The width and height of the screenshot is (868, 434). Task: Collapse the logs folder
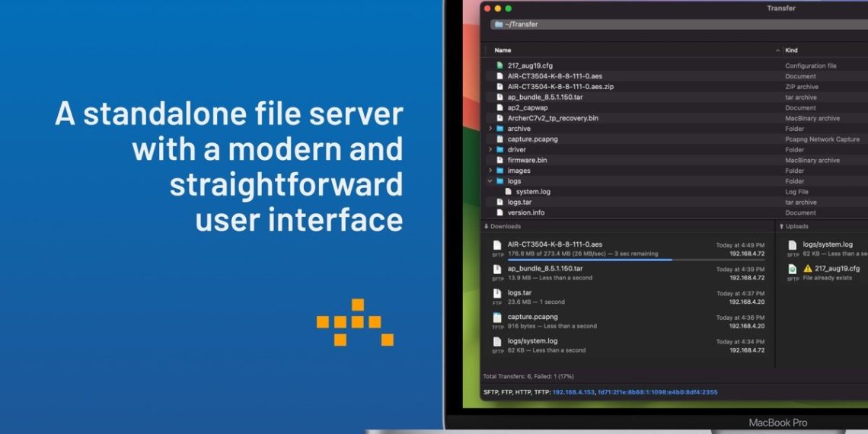click(x=490, y=181)
